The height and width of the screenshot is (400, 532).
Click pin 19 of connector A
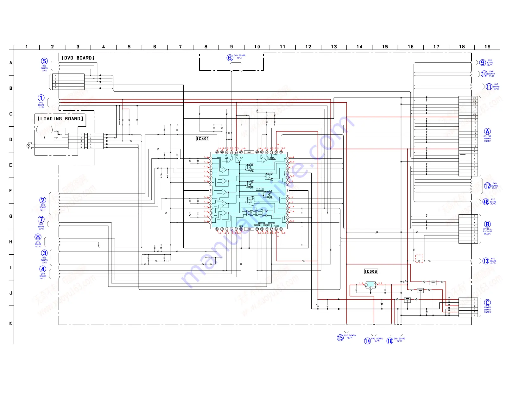tap(475, 117)
